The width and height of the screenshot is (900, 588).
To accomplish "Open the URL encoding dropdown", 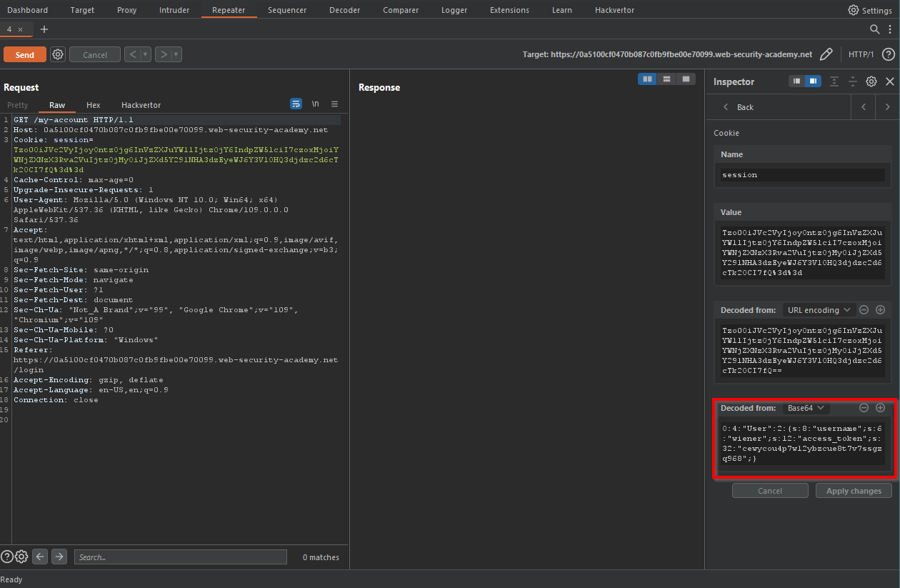I will coord(818,310).
